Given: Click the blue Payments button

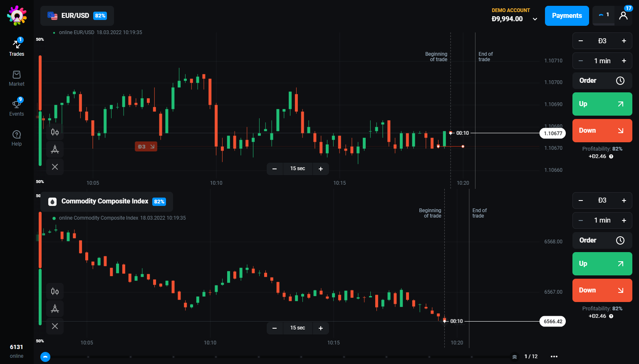Looking at the screenshot, I should pos(567,16).
